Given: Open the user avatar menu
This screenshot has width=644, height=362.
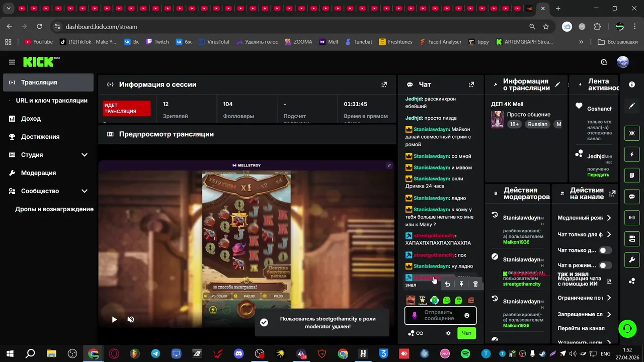Looking at the screenshot, I should pos(623,62).
